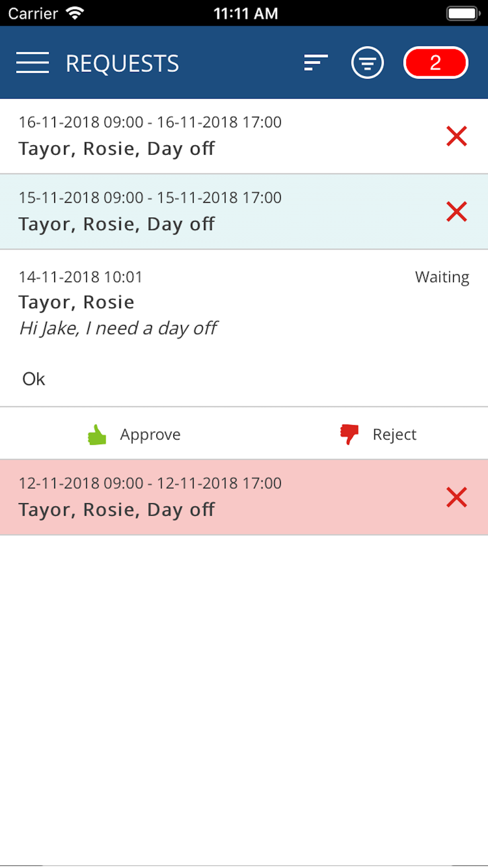Tap the 14-11-2018 10:01 timestamp
488x868 pixels.
point(81,277)
